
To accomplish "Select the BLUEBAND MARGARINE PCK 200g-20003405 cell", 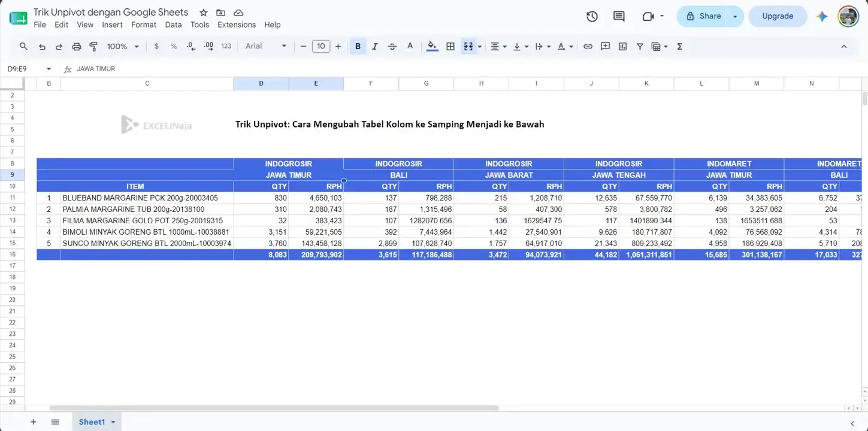I will point(147,198).
